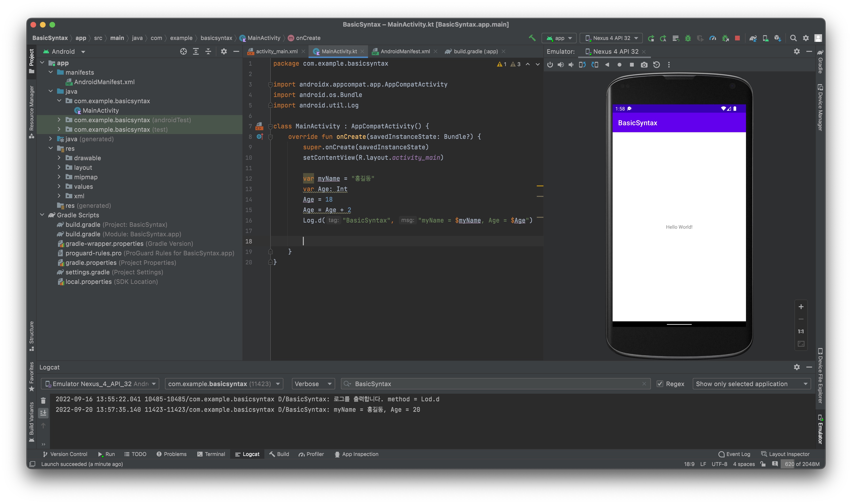Click emulator volume up icon
The height and width of the screenshot is (504, 852).
561,64
